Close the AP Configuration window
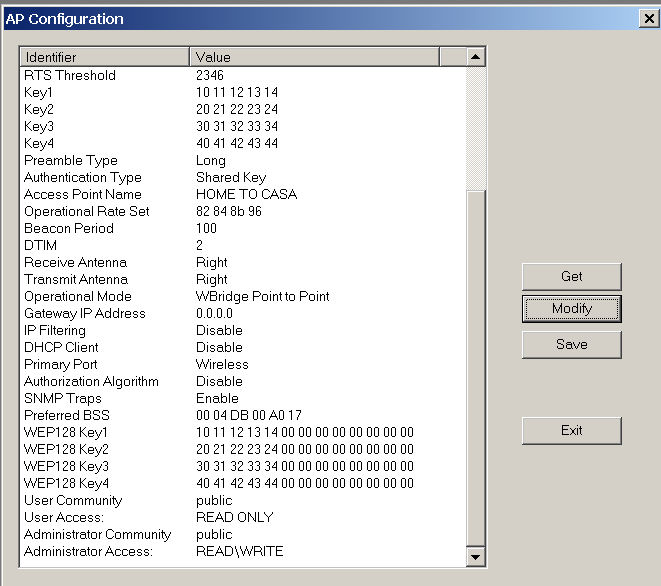 click(x=649, y=19)
